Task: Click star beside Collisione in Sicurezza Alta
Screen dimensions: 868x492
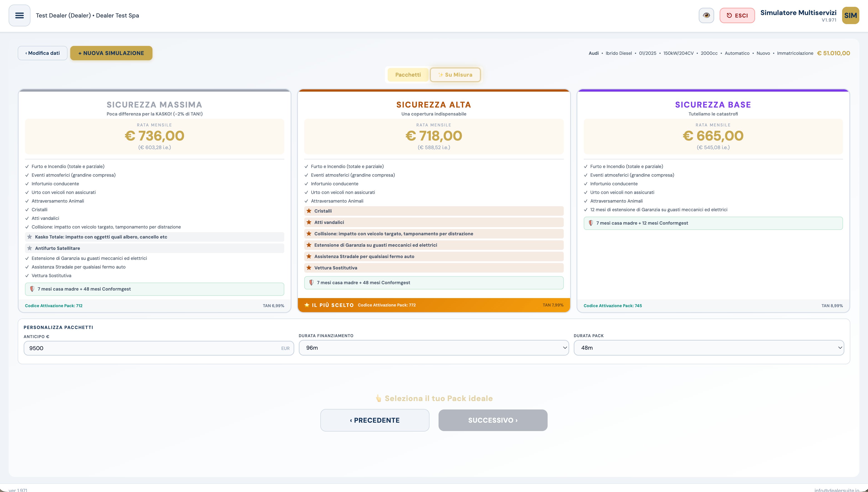Action: click(309, 233)
